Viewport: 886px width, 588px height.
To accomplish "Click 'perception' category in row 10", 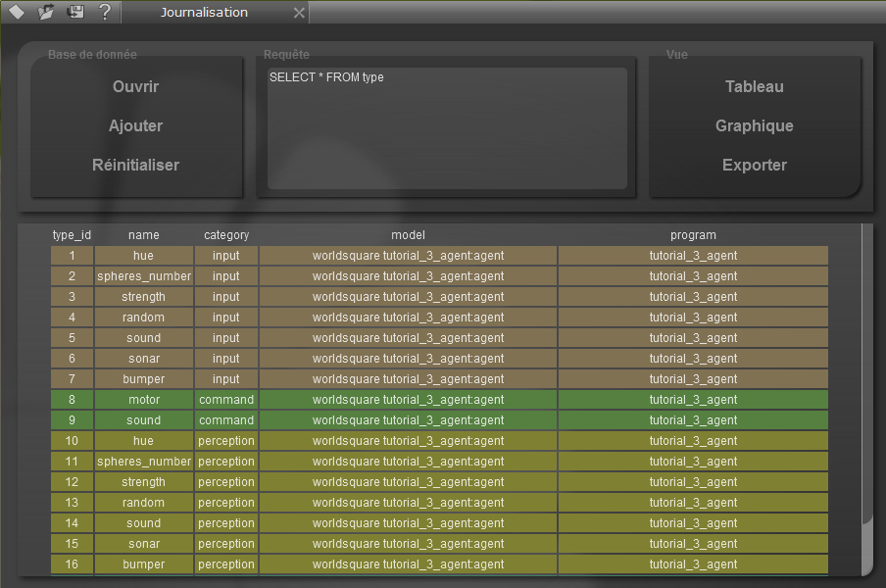I will (x=226, y=441).
